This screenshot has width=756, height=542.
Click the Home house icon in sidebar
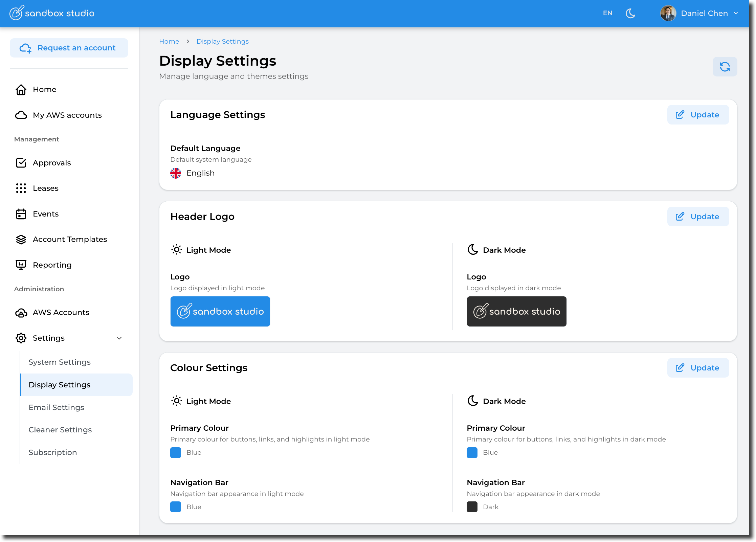tap(21, 90)
